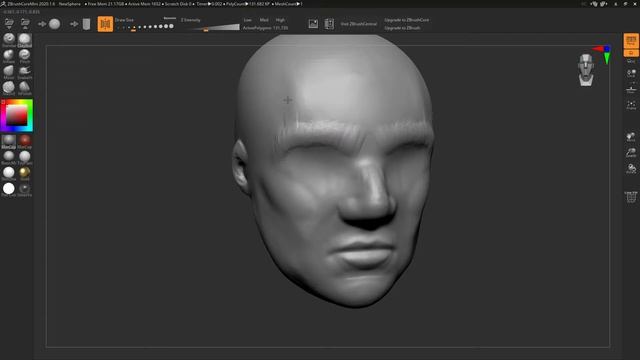Screen dimensions: 640x360
Task: Choose the gray MatCap material
Action: tap(9, 142)
